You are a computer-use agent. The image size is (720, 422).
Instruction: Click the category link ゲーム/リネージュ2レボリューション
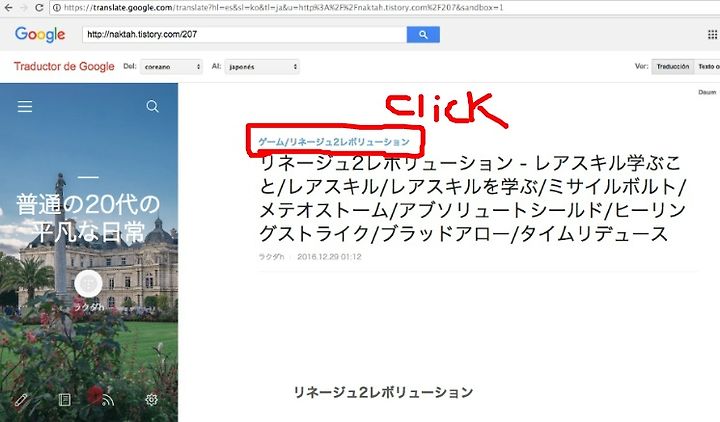(x=334, y=142)
